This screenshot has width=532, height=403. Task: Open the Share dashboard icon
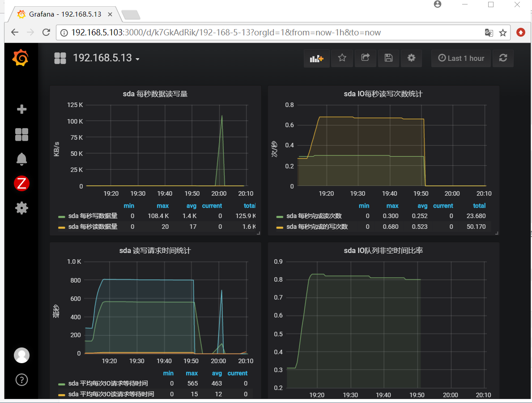[x=365, y=58]
